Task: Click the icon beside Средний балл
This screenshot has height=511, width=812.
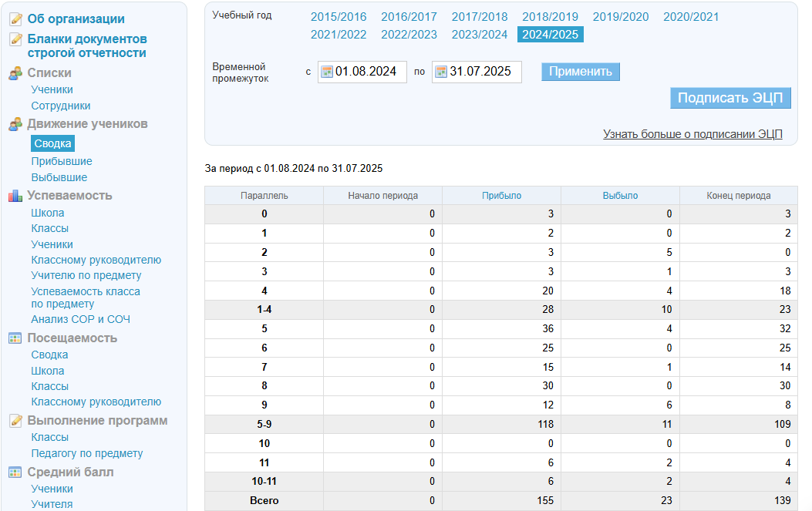Action: coord(15,472)
